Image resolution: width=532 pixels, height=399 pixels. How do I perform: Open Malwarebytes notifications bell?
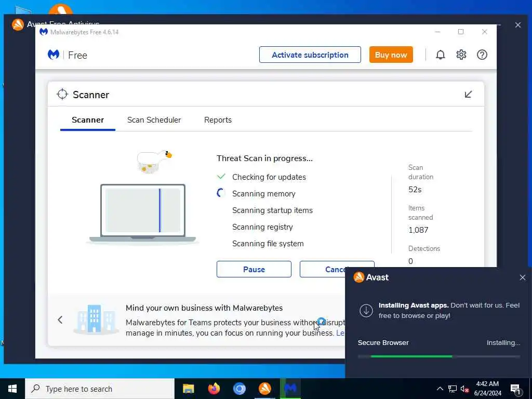click(440, 55)
